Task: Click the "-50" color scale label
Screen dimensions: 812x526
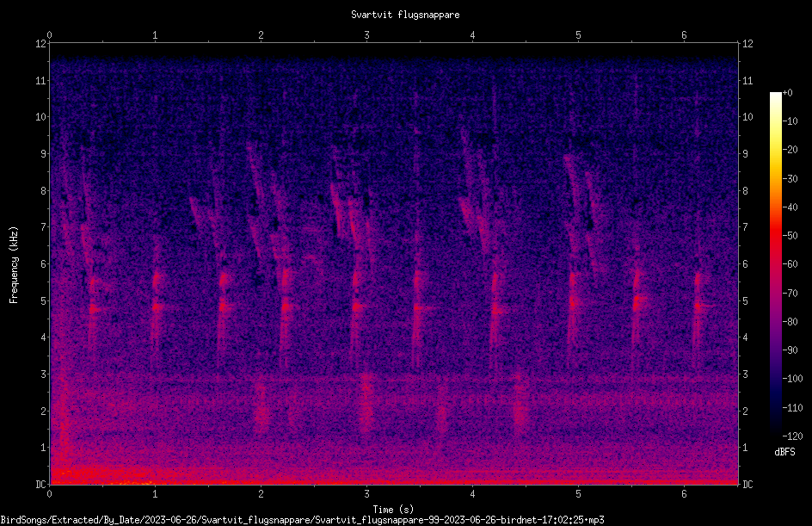Action: (790, 236)
